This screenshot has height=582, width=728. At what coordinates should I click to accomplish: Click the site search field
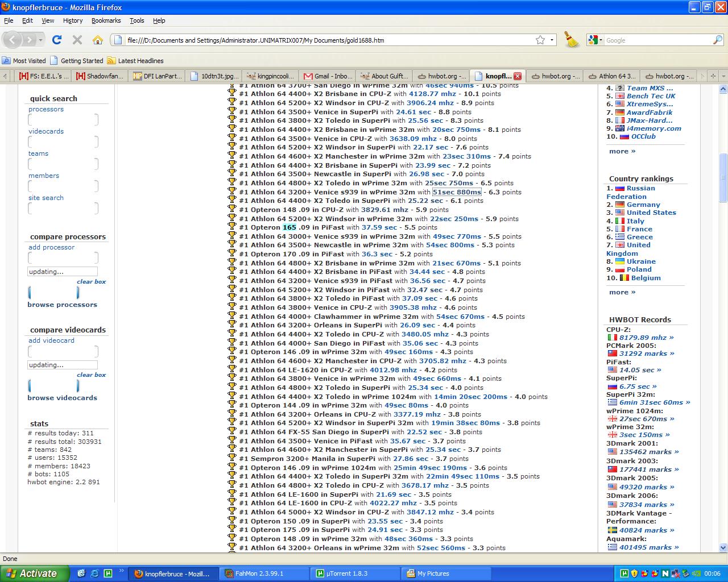pos(63,208)
